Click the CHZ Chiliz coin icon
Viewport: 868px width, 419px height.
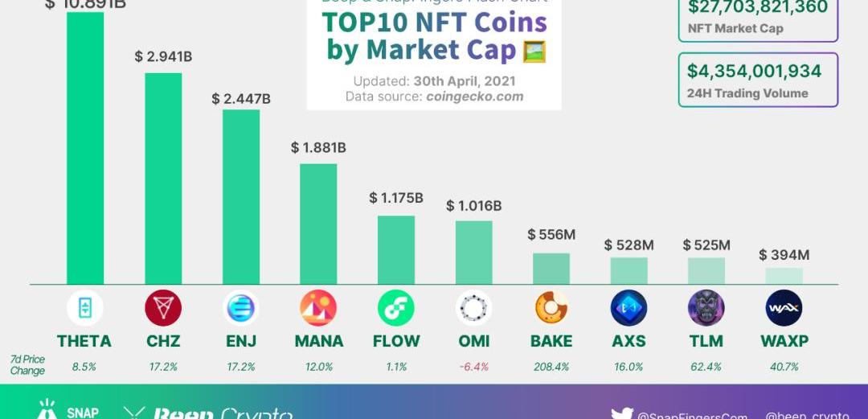coord(163,308)
